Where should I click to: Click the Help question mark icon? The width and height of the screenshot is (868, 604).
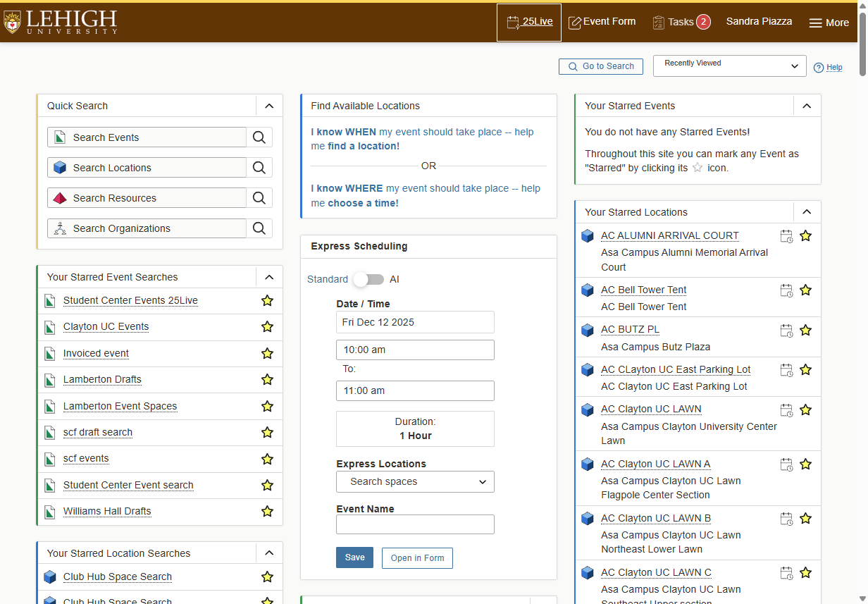coord(818,68)
